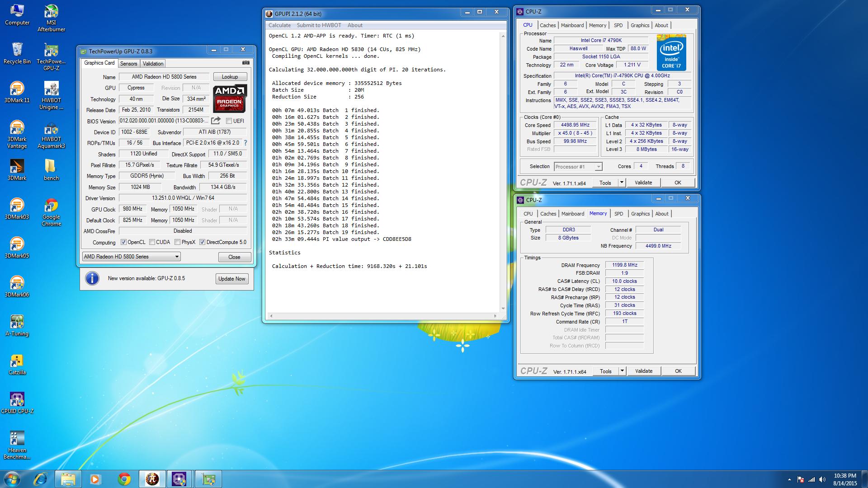
Task: Click the Intel Core i7 logo in CPU-Z
Action: [x=672, y=53]
